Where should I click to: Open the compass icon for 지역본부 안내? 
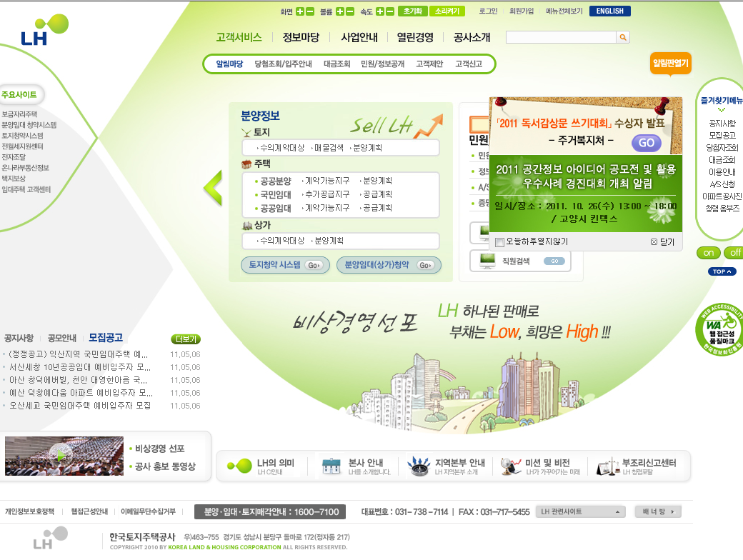tap(419, 466)
